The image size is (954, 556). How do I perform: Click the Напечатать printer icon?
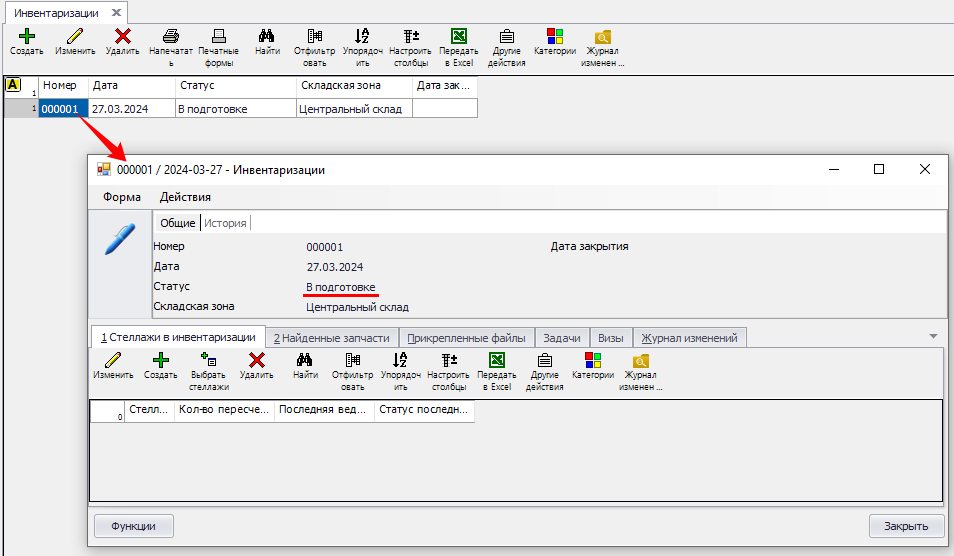171,36
